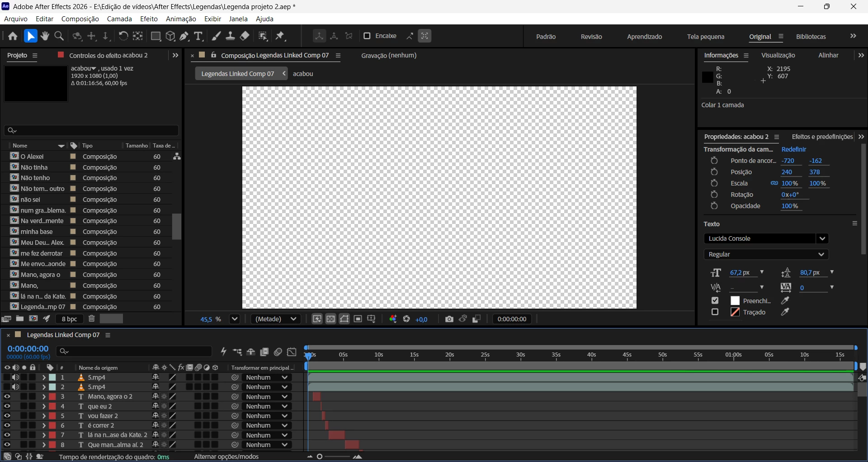Open parent dropdown for layer 5 'vou fazer 2'
Viewport: 868px width, 462px height.
267,416
